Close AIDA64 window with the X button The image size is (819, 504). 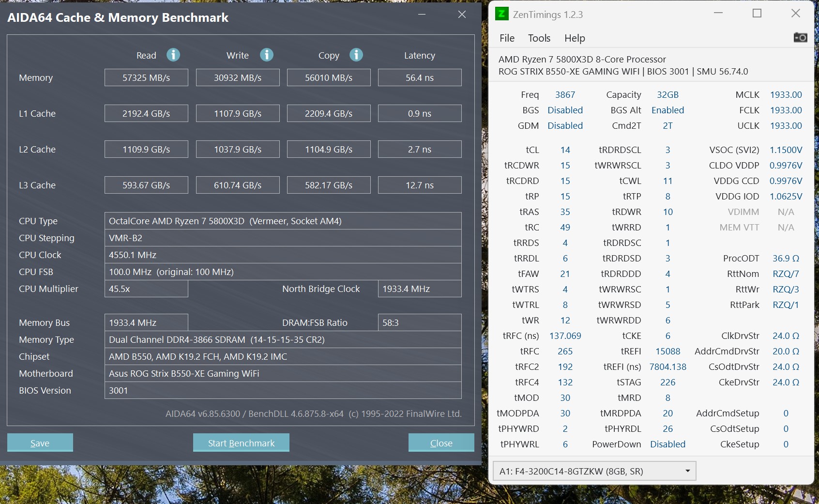(462, 14)
